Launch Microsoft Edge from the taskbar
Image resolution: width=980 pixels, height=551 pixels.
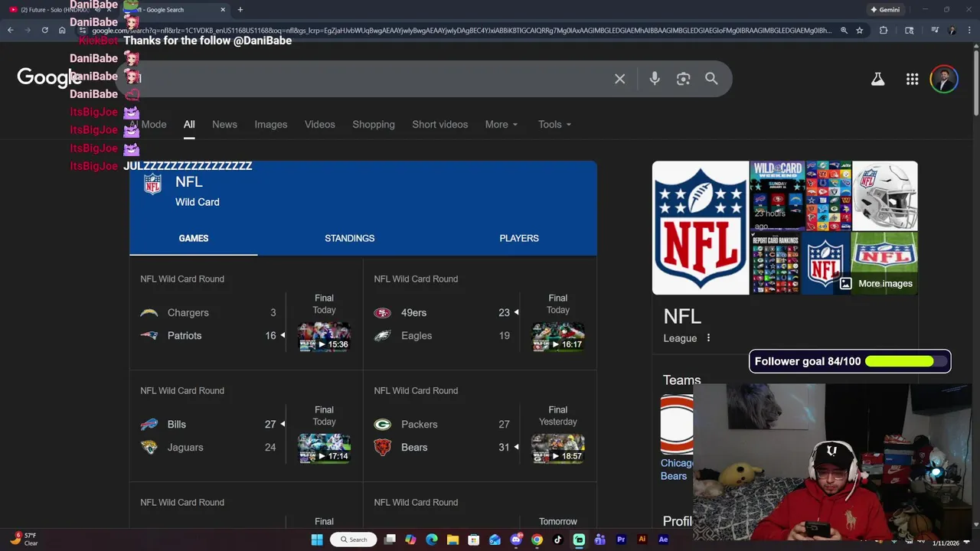pyautogui.click(x=432, y=540)
